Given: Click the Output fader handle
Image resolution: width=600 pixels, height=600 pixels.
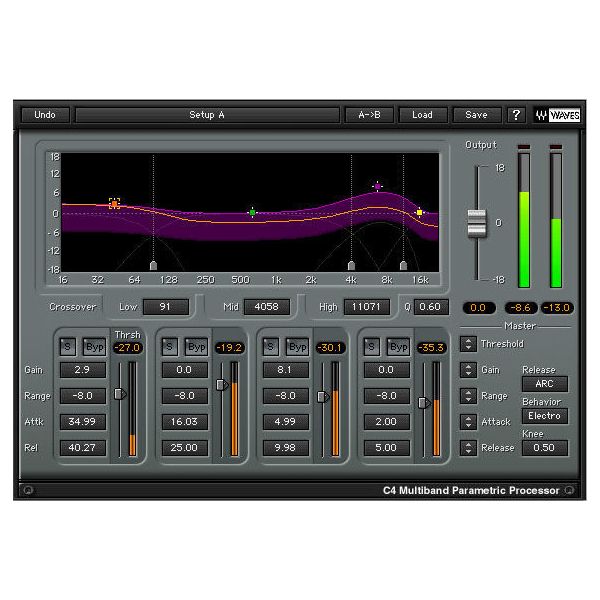Looking at the screenshot, I should coord(476,223).
